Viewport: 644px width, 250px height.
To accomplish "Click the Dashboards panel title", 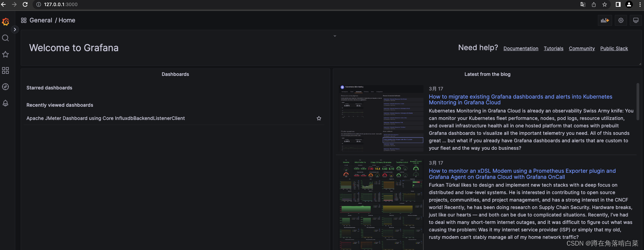I will pyautogui.click(x=175, y=74).
